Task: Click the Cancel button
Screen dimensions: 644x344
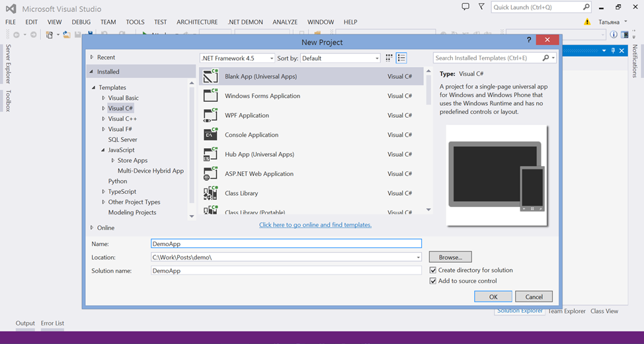Action: tap(534, 296)
